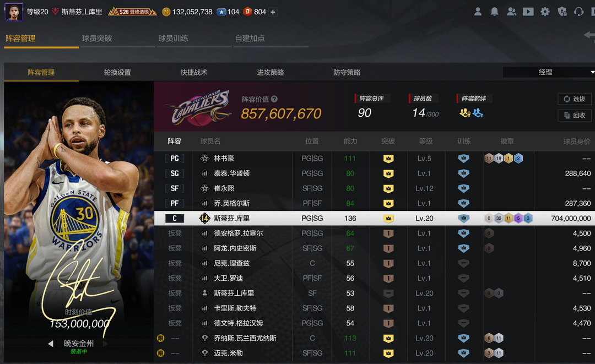Switch to previous card skin with left arrow
Image resolution: width=595 pixels, height=364 pixels.
51,344
